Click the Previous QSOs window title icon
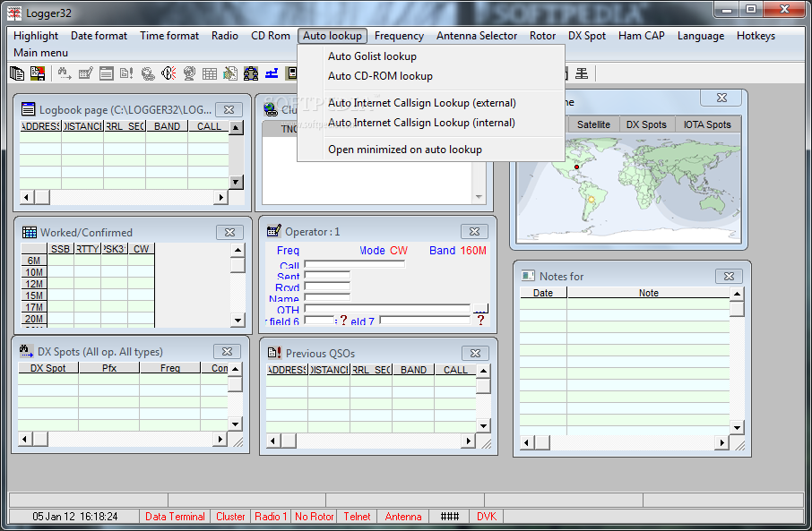Screen dimensions: 812x531 pyautogui.click(x=274, y=353)
